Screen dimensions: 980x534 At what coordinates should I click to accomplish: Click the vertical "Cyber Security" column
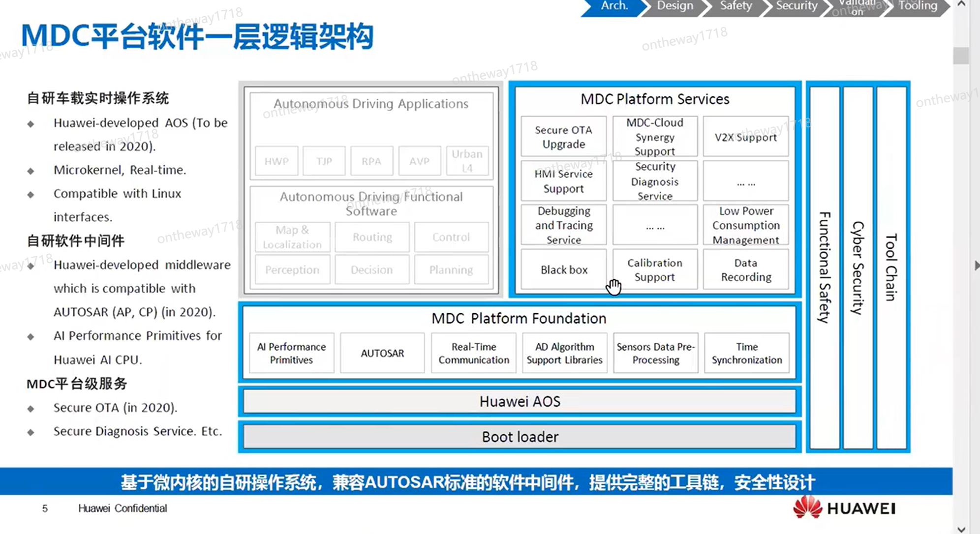858,268
